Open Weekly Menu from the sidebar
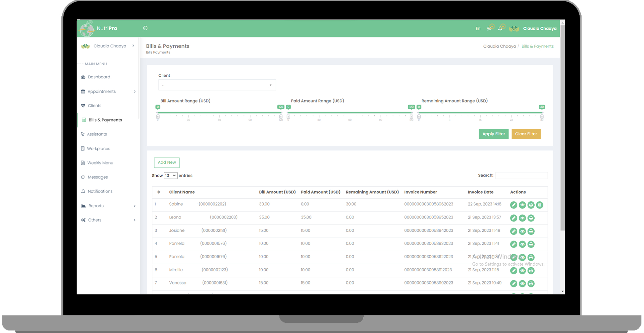Viewport: 644px width, 333px height. 100,163
